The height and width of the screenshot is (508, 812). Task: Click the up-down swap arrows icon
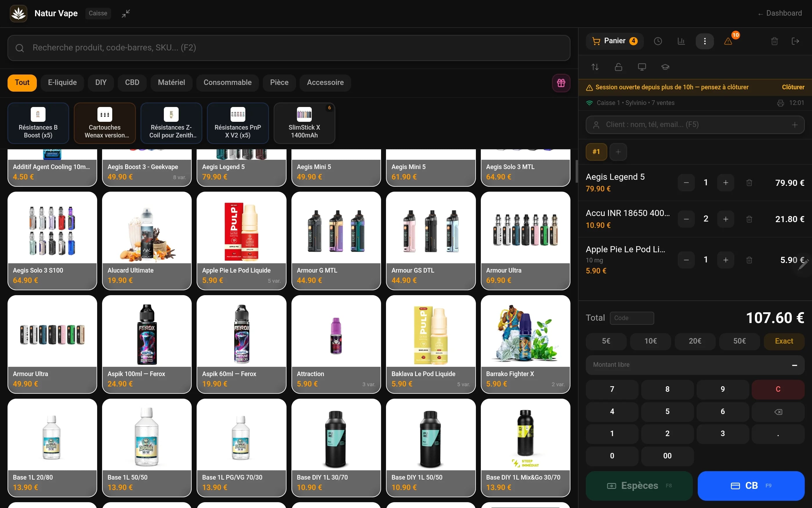pos(595,67)
